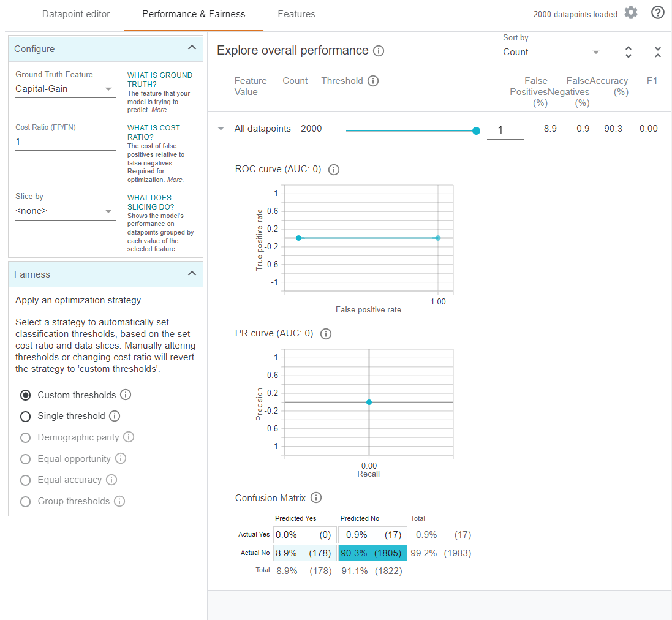Screen dimensions: 672x620
Task: Select the Single threshold radio button
Action: click(x=25, y=417)
